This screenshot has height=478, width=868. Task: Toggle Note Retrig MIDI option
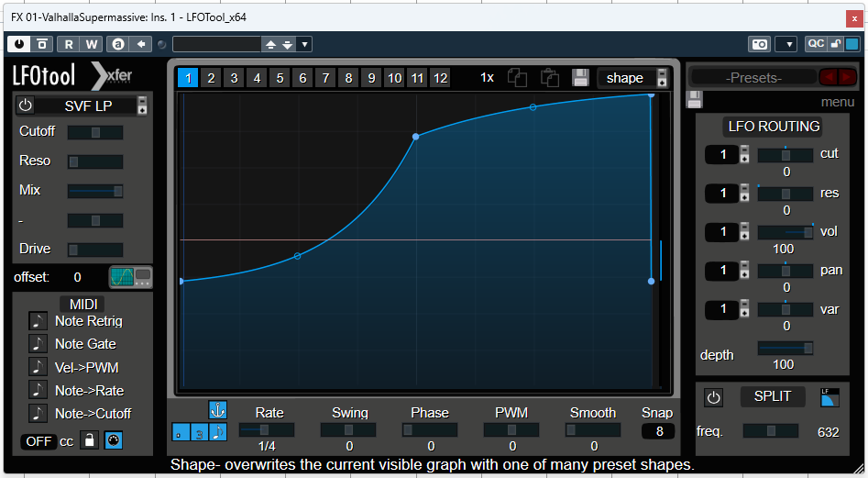[38, 321]
